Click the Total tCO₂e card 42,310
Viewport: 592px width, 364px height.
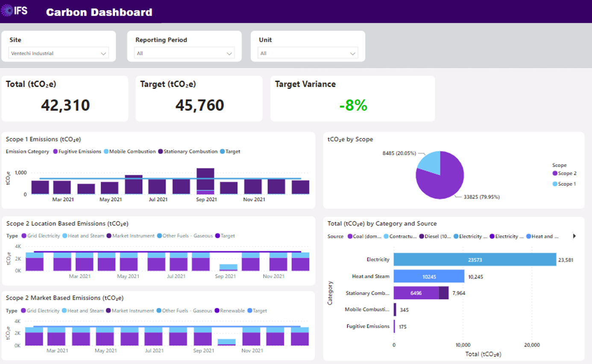(x=65, y=99)
